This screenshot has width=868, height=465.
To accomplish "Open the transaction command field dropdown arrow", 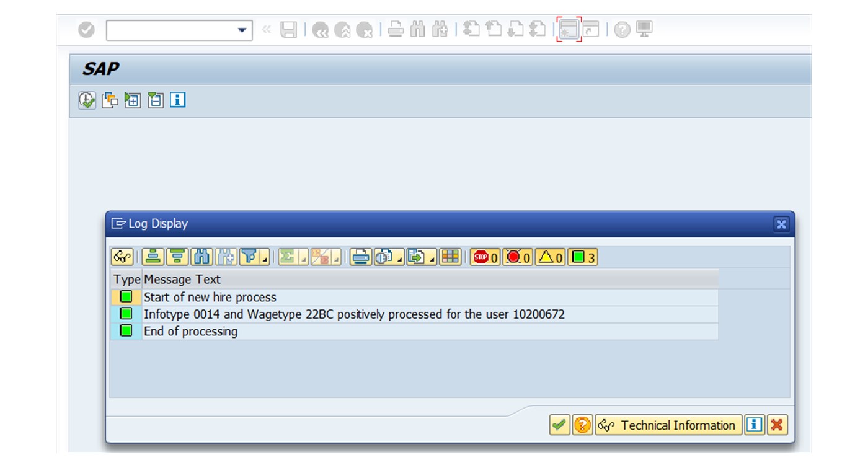I will (242, 30).
